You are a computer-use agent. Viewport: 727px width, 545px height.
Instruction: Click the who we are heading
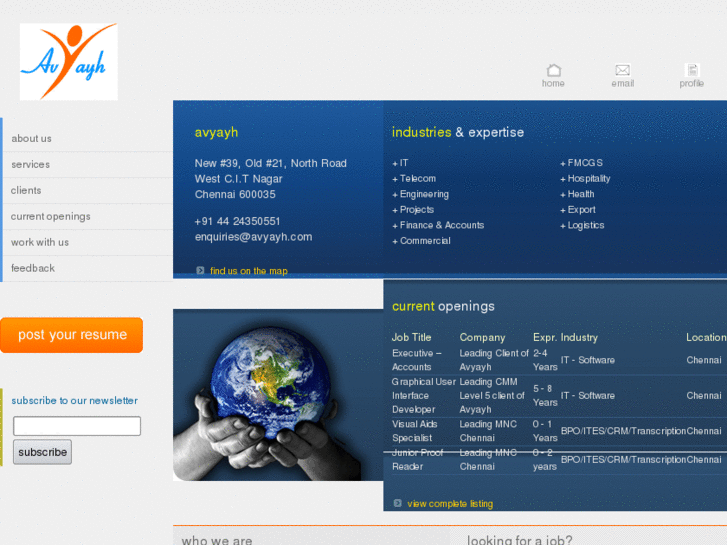217,540
